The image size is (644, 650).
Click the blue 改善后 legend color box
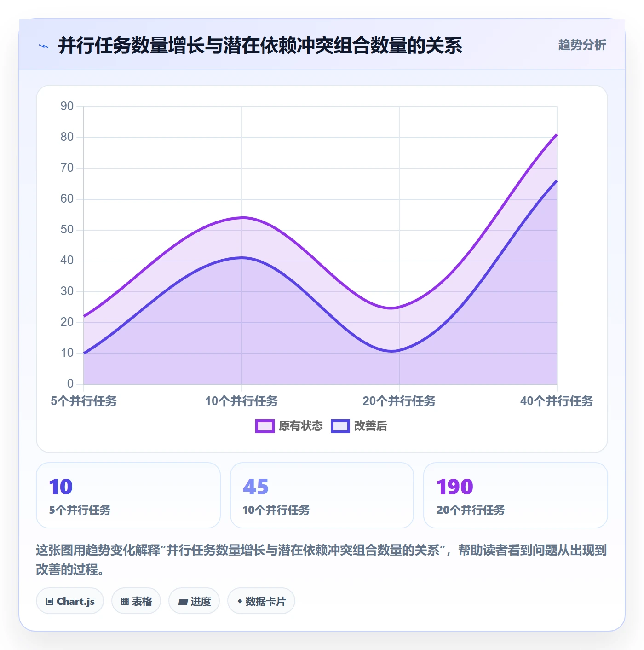[340, 426]
